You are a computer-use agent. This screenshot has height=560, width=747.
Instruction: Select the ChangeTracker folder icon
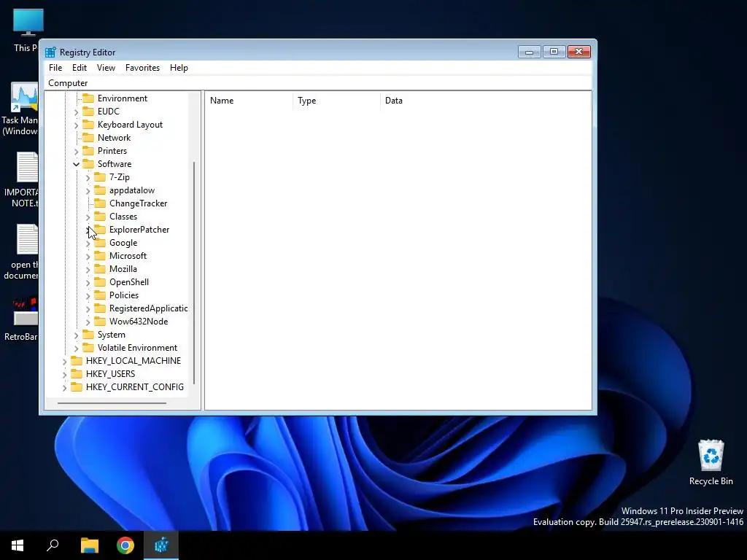coord(100,203)
